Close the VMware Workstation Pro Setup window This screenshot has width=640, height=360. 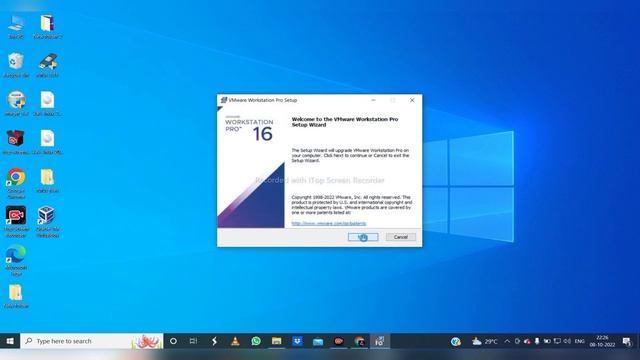[412, 100]
